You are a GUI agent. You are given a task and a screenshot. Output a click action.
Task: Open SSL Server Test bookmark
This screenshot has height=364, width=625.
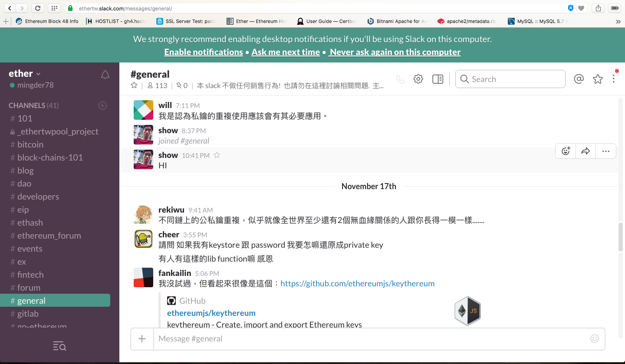(186, 21)
